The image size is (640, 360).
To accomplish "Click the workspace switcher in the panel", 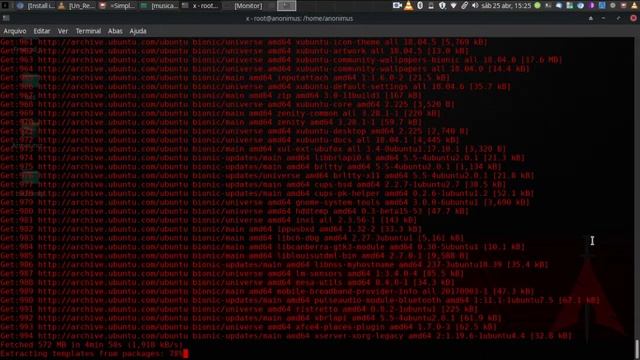I will 286,6.
